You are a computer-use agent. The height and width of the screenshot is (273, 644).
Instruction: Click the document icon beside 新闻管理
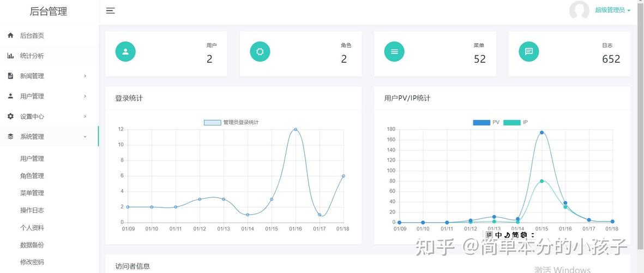pyautogui.click(x=11, y=76)
